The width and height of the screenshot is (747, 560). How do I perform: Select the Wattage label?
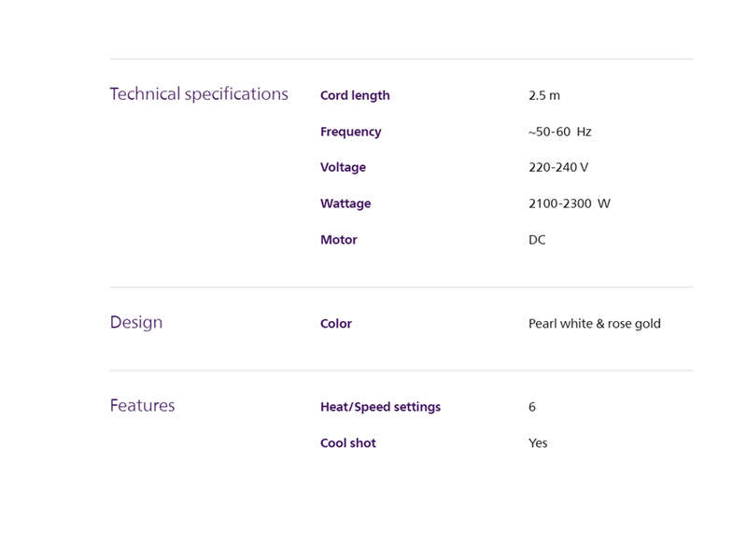coord(345,203)
